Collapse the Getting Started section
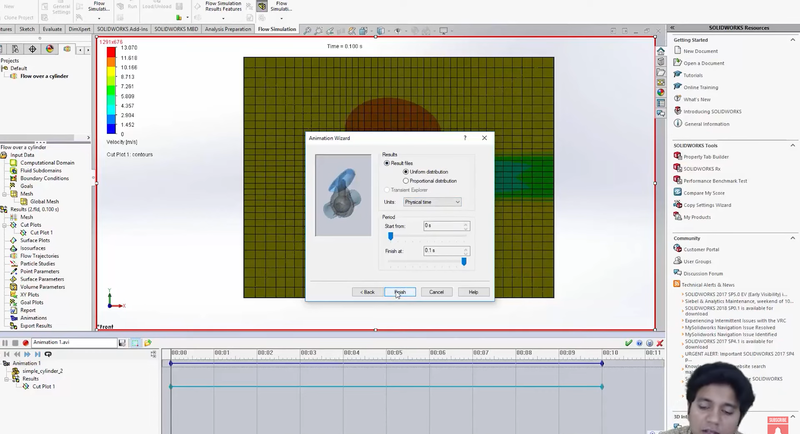Viewport: 800px width, 434px height. point(792,40)
